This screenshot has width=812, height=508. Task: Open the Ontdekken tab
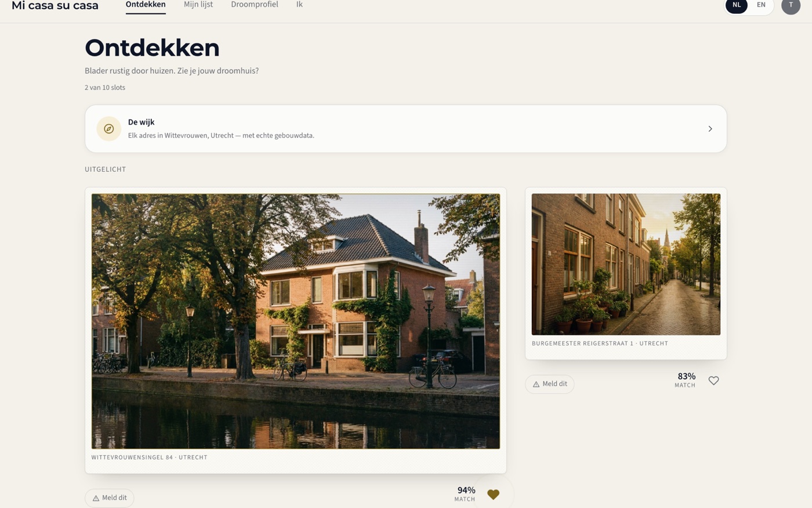click(146, 5)
